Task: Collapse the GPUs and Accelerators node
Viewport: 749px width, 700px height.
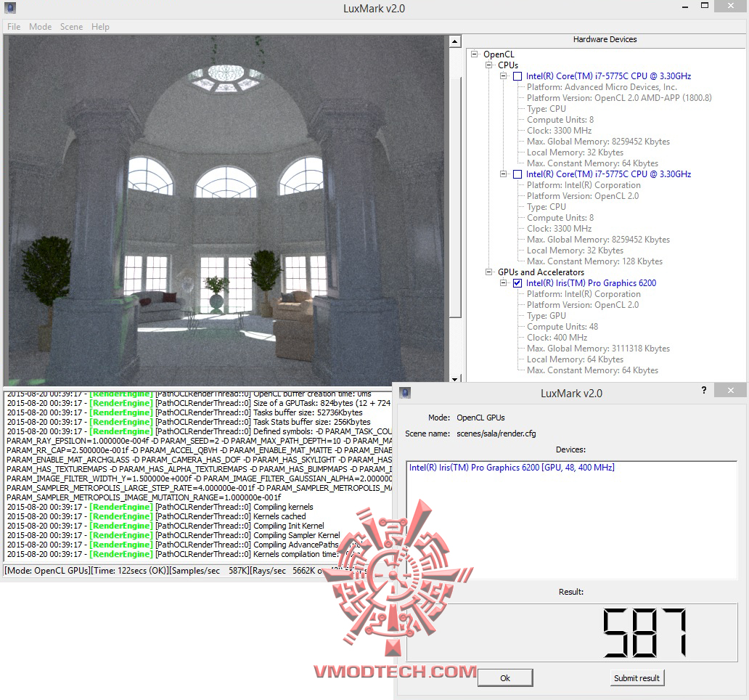Action: (x=488, y=272)
